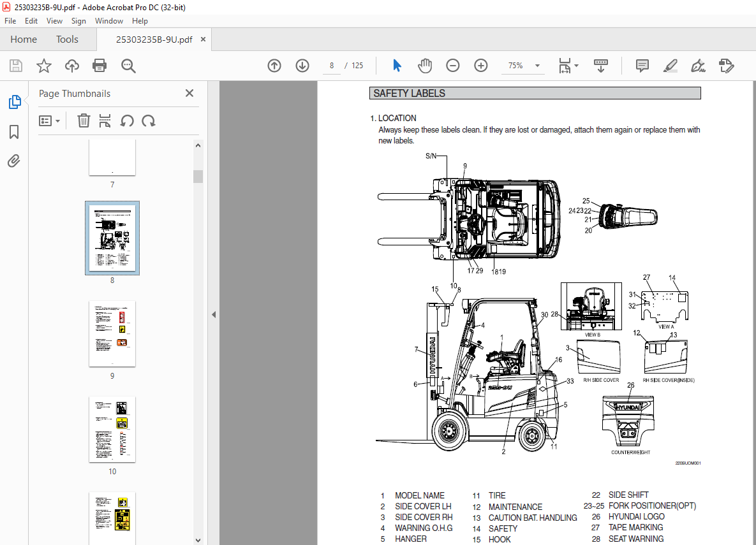Open the Sign menu
756x545 pixels.
(78, 21)
